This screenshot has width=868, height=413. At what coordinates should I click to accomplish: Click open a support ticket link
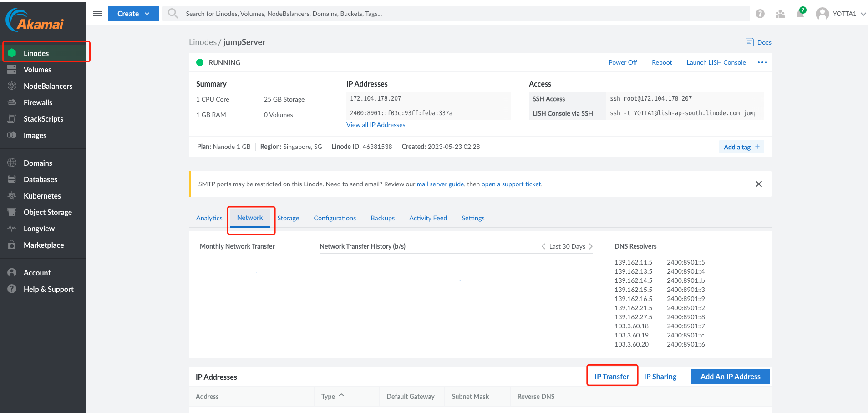click(511, 184)
